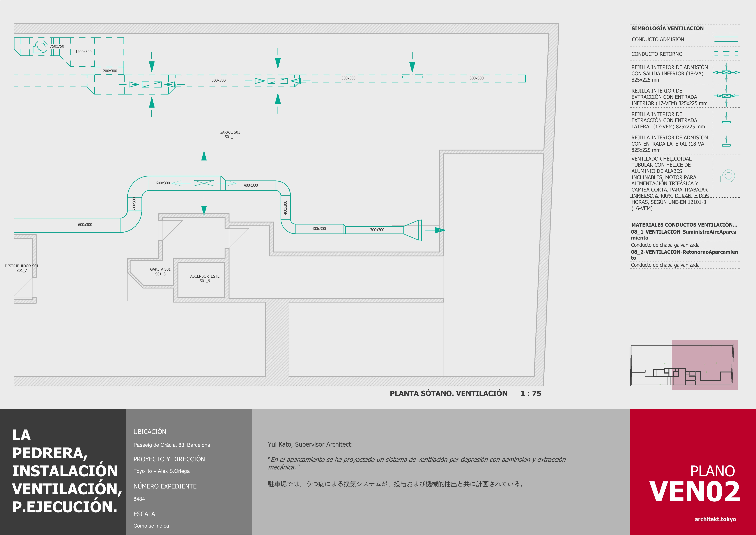Click the SIMBOLOGÍA VENTILACIÓN legend heading
The width and height of the screenshot is (756, 535).
667,28
